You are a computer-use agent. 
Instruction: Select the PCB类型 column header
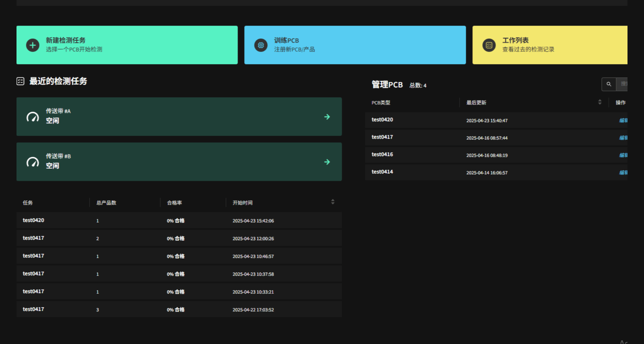(x=381, y=103)
